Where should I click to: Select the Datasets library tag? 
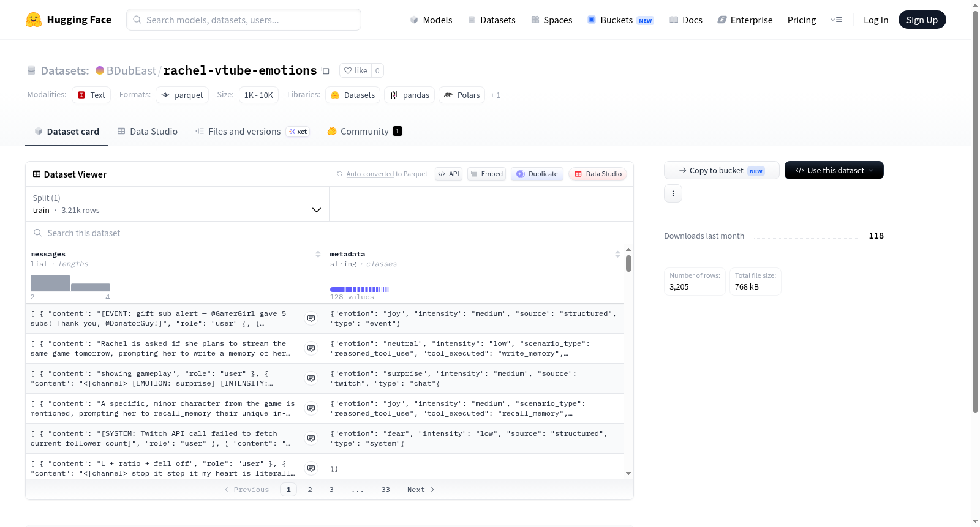353,95
